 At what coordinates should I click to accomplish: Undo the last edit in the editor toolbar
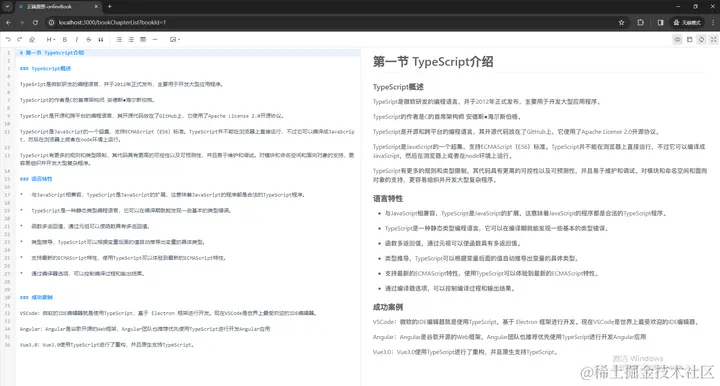pyautogui.click(x=8, y=39)
